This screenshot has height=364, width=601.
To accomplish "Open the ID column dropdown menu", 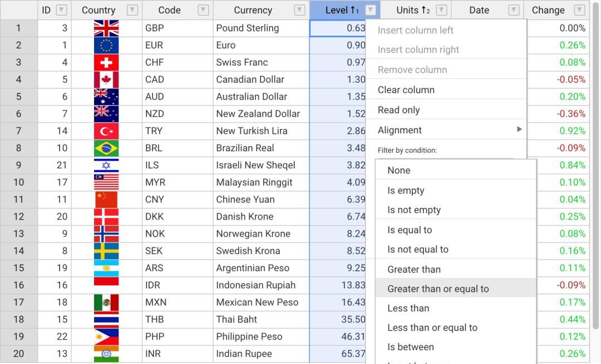I will click(x=62, y=10).
